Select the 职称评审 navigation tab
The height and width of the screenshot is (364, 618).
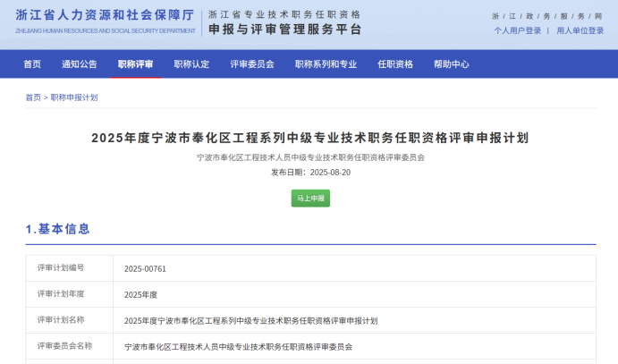pos(135,64)
